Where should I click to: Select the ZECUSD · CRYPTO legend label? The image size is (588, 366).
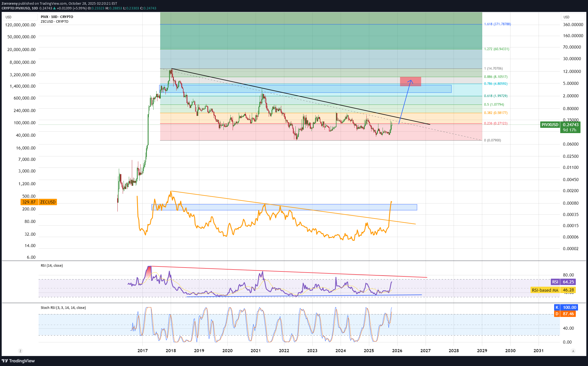(x=54, y=22)
